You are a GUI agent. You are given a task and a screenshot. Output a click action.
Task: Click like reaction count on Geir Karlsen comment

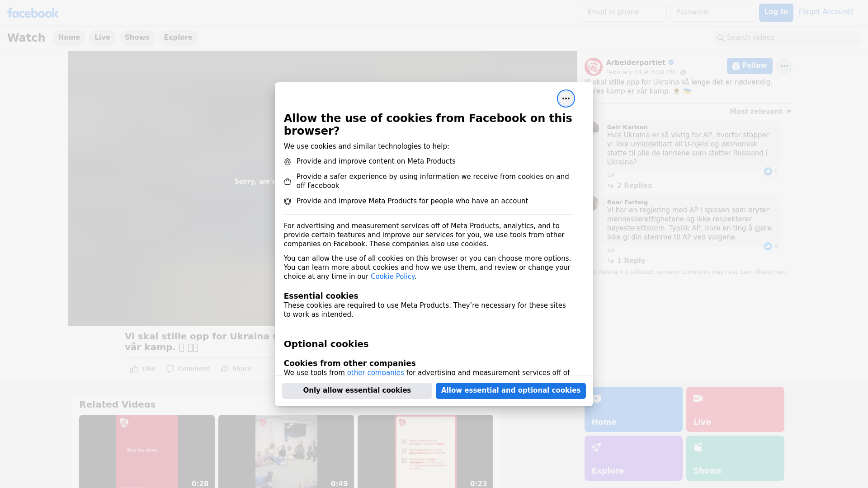[771, 171]
